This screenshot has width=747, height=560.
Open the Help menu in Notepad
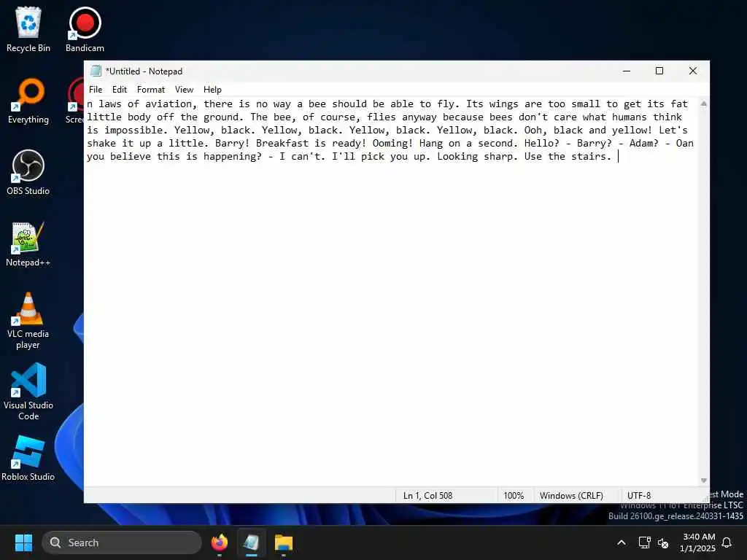click(212, 90)
